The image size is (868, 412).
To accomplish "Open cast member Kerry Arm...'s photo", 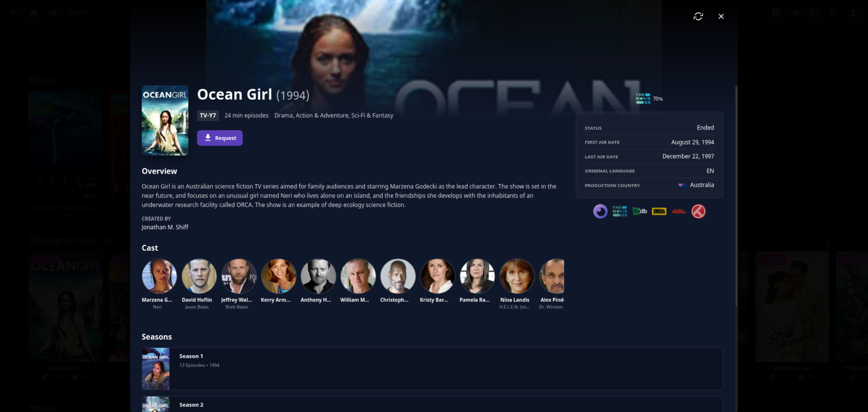I will coord(278,276).
